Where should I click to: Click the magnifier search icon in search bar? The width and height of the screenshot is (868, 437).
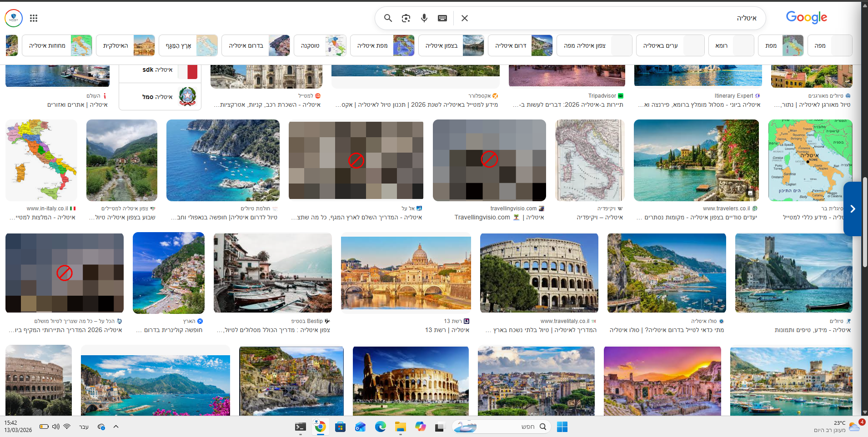click(x=388, y=18)
